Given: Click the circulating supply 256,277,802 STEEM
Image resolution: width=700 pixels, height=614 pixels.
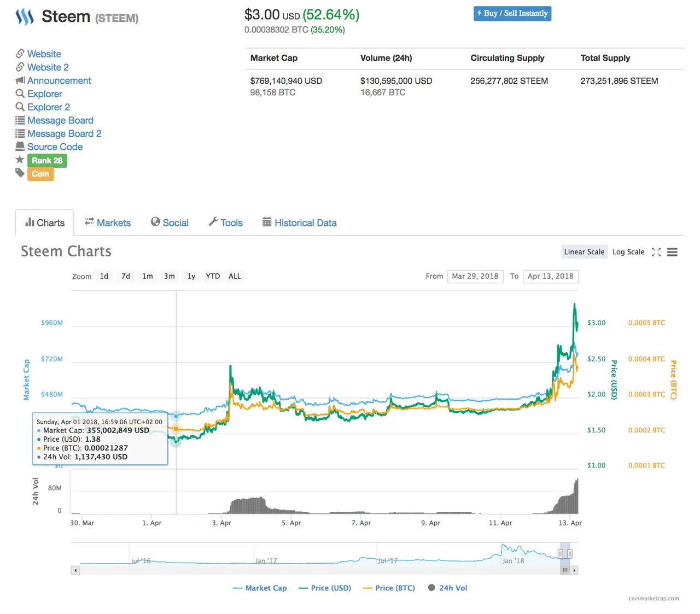Looking at the screenshot, I should [x=509, y=81].
